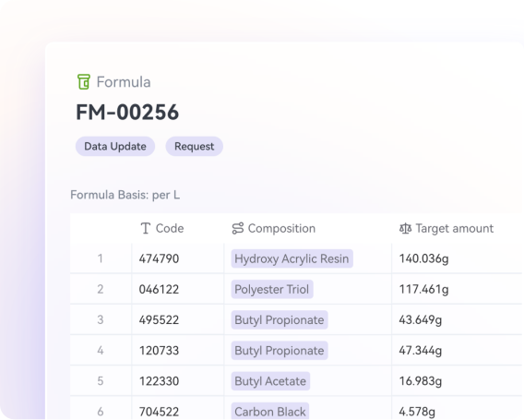The width and height of the screenshot is (524, 420).
Task: Select row number 4
Action: click(101, 351)
